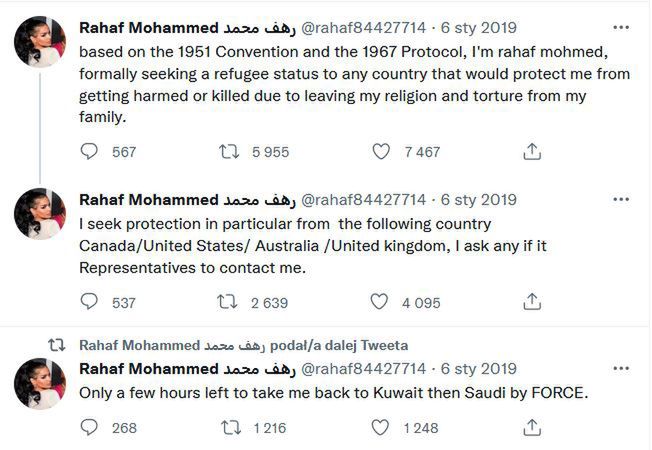Reply to the Canada/United States protection tweet
This screenshot has height=450, width=652.
point(90,301)
